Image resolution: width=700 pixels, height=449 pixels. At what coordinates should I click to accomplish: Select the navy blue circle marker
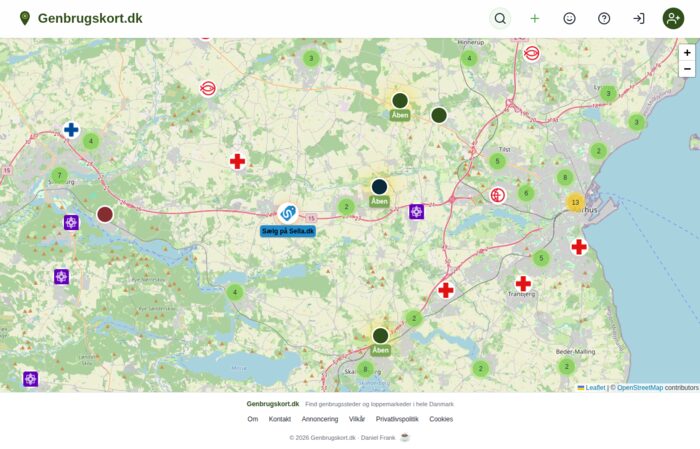(x=379, y=187)
